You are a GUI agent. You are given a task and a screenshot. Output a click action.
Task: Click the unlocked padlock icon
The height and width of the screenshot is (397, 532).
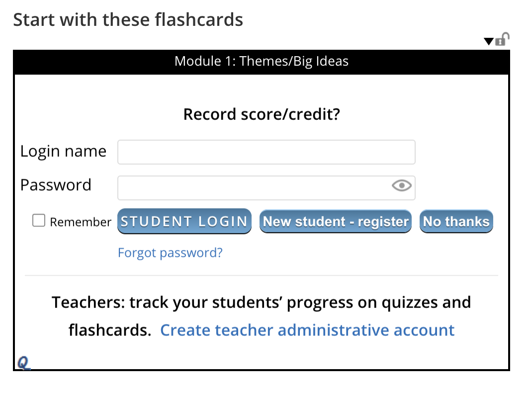[x=503, y=39]
